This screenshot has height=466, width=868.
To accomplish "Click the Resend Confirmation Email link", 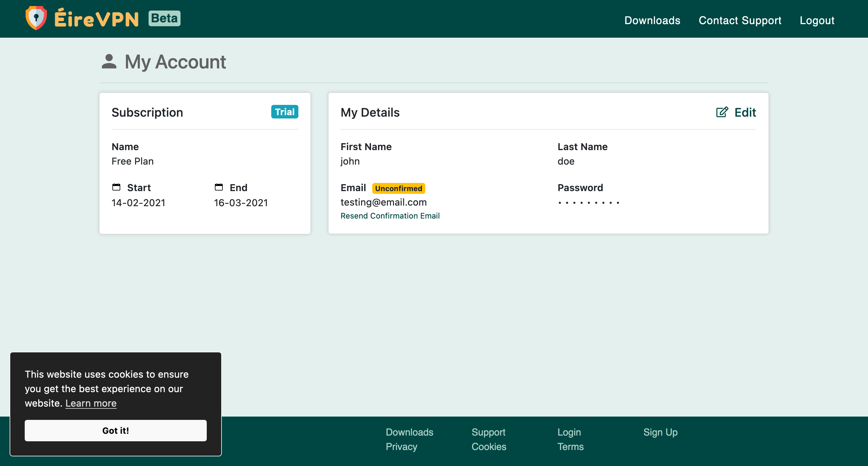I will (390, 216).
